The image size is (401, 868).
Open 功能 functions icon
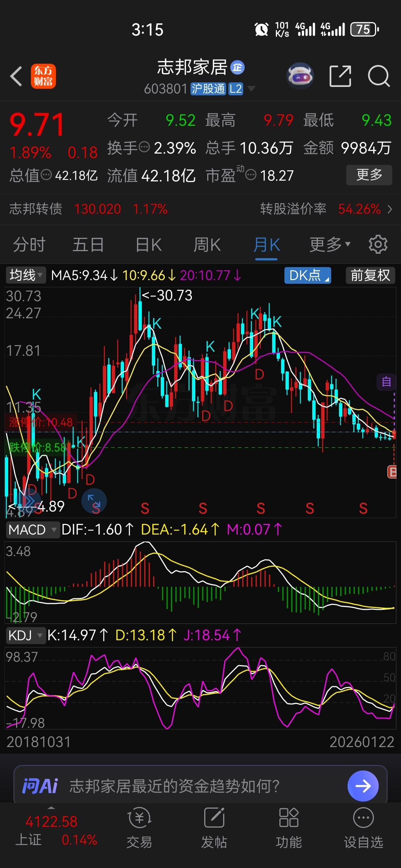289,829
